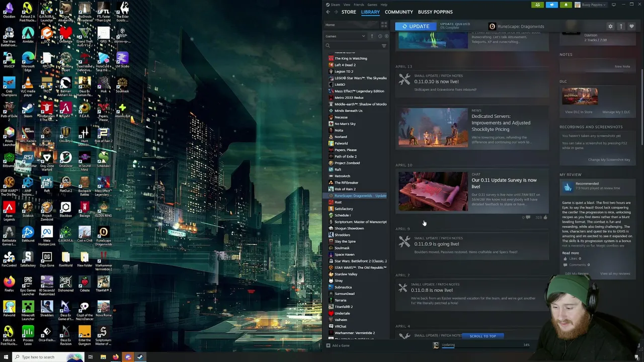Toggle ready to play filter icon

[x=386, y=36]
